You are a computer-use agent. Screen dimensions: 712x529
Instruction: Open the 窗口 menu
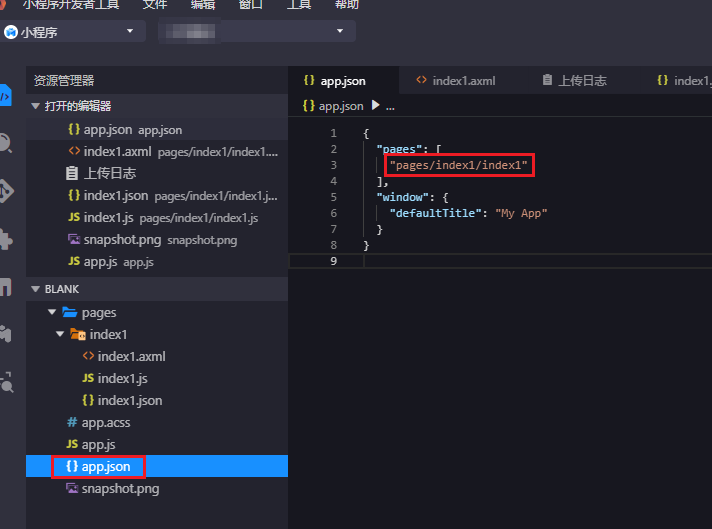tap(251, 5)
